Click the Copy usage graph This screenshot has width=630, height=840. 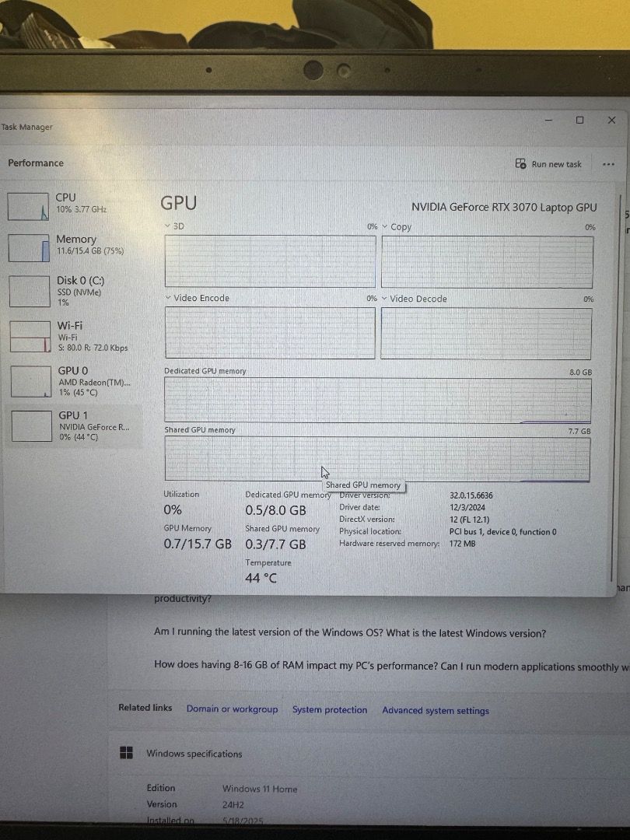487,262
